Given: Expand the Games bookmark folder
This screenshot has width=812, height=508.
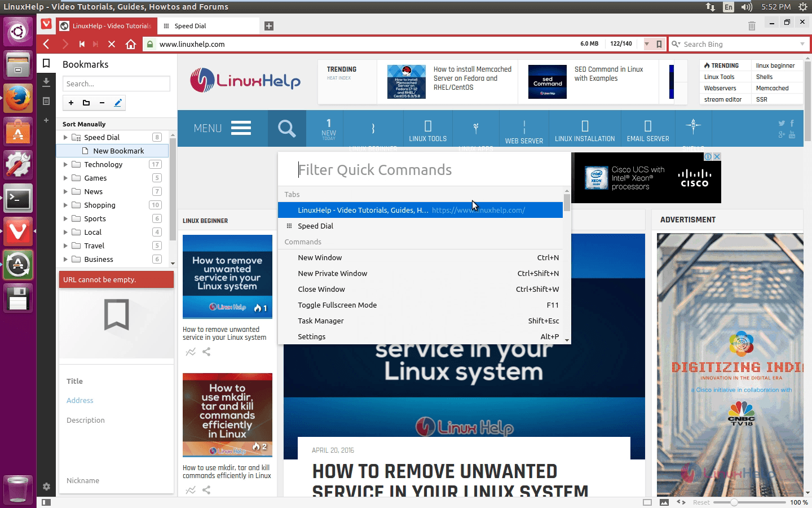Looking at the screenshot, I should [65, 178].
